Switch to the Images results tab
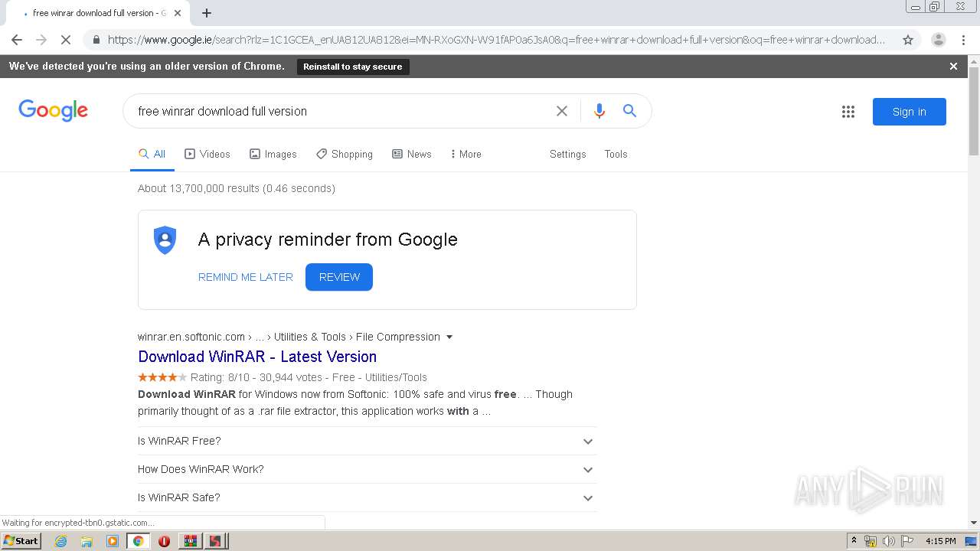The height and width of the screenshot is (551, 980). 273,154
